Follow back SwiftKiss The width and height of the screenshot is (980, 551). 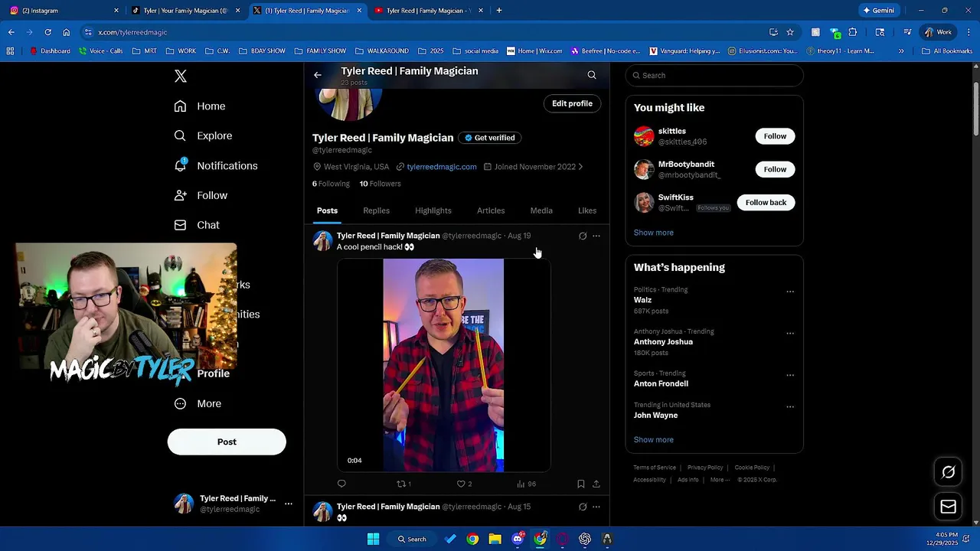point(766,202)
